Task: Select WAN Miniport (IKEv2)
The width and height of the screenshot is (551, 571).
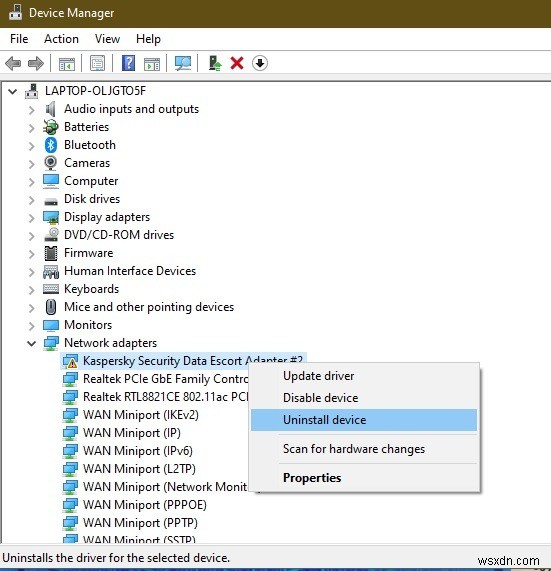Action: click(x=141, y=415)
